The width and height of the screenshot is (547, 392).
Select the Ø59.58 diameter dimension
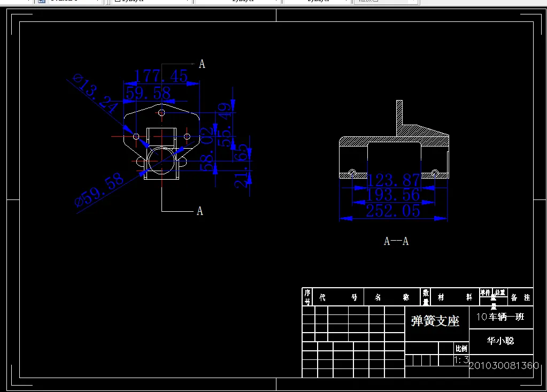(x=99, y=189)
